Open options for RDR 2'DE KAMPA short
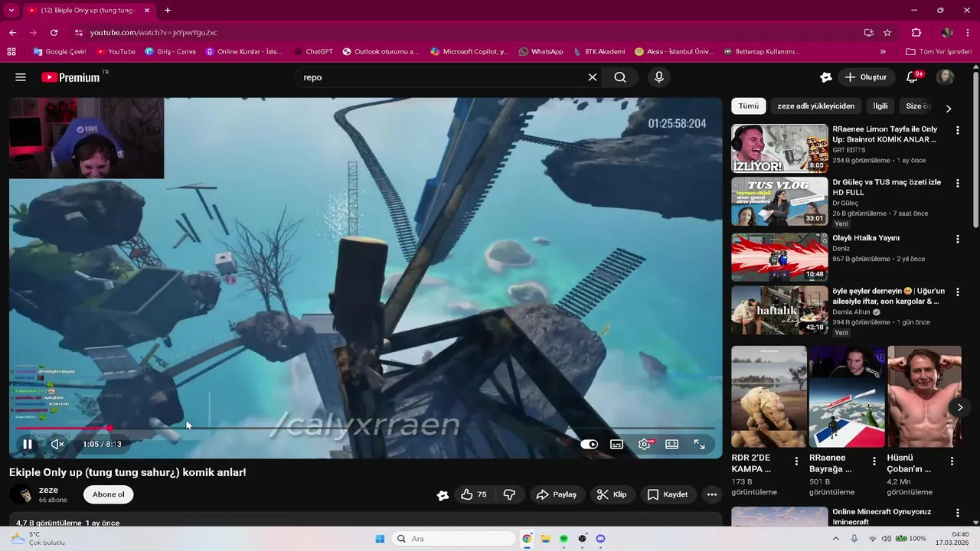 pos(796,461)
